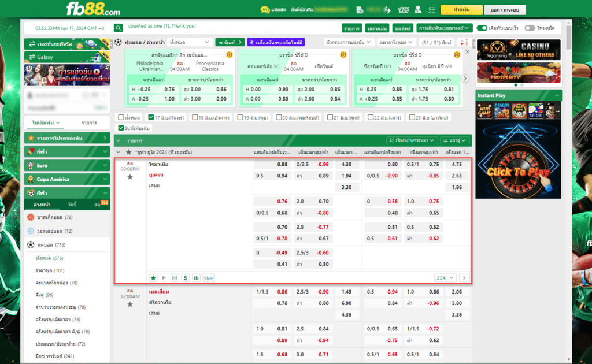The height and width of the screenshot is (364, 592).
Task: Check the 19 June Wednesday checkbox
Action: 240,117
